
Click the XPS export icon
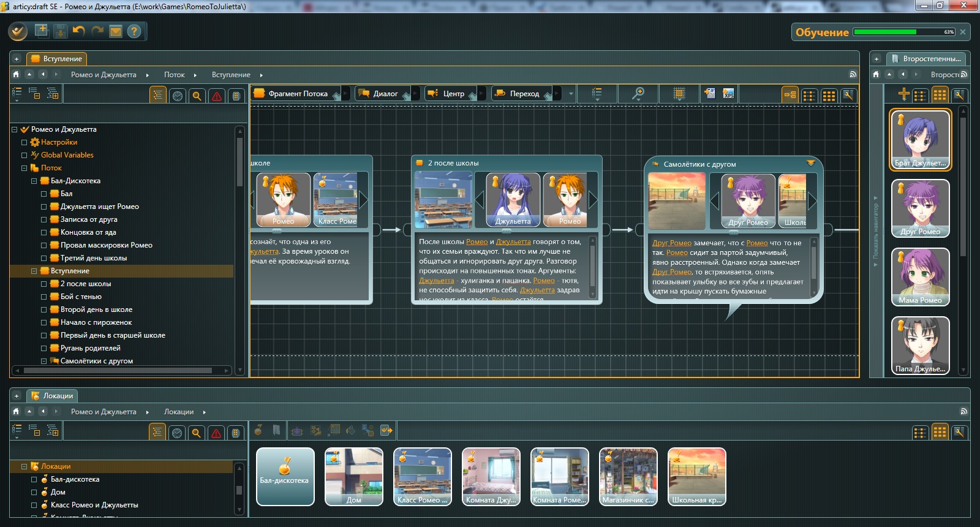point(728,94)
